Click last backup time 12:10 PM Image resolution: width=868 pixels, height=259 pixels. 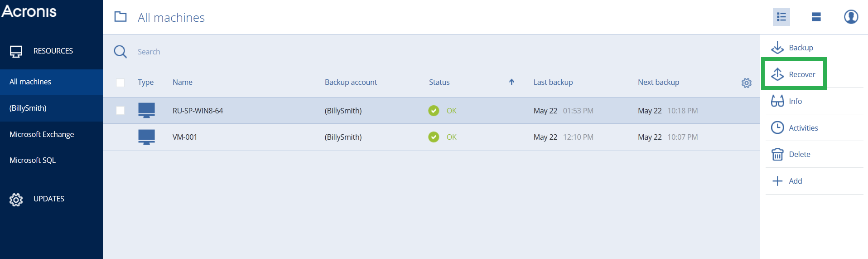(578, 137)
